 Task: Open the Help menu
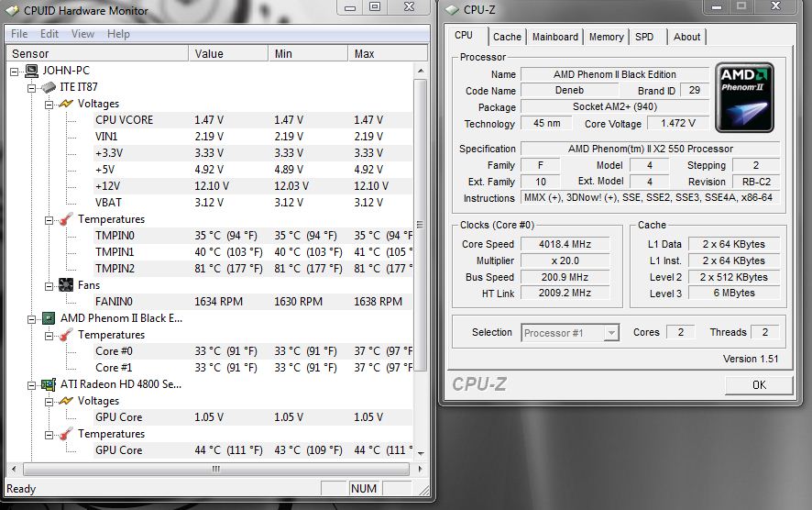[x=118, y=34]
